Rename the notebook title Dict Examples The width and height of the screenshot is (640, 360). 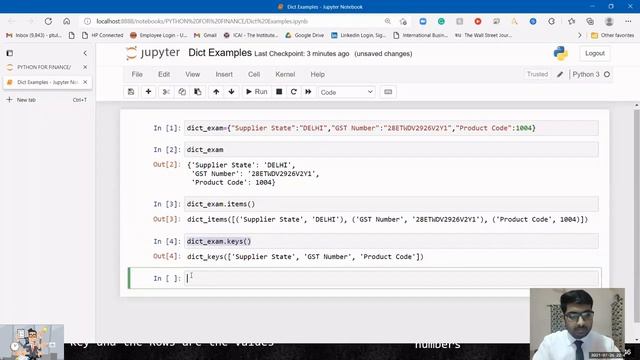220,53
